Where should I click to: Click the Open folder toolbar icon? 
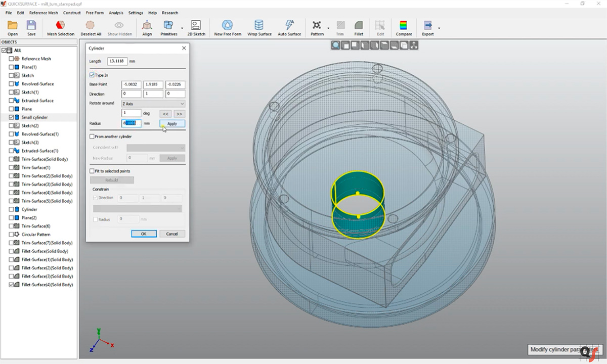[13, 25]
